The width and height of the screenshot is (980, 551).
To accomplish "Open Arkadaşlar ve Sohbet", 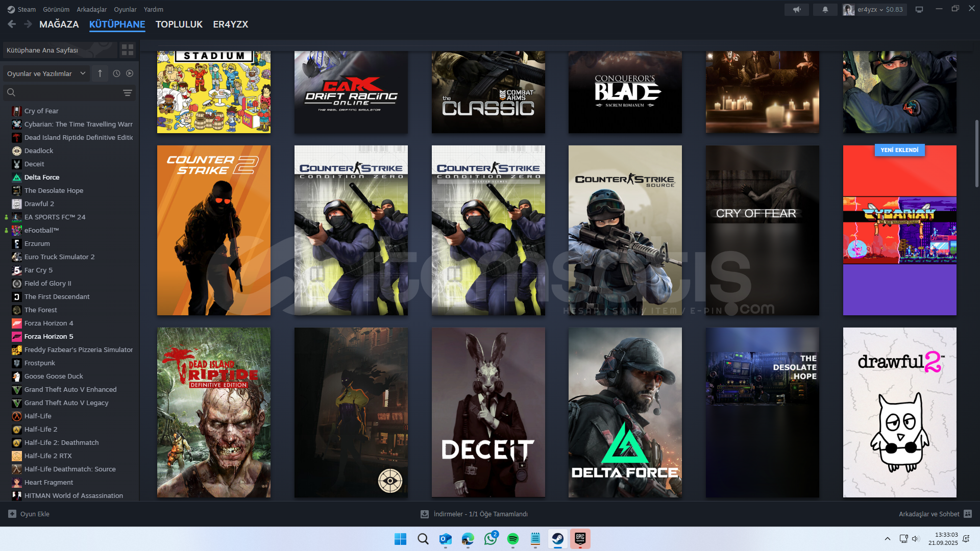I will point(935,514).
